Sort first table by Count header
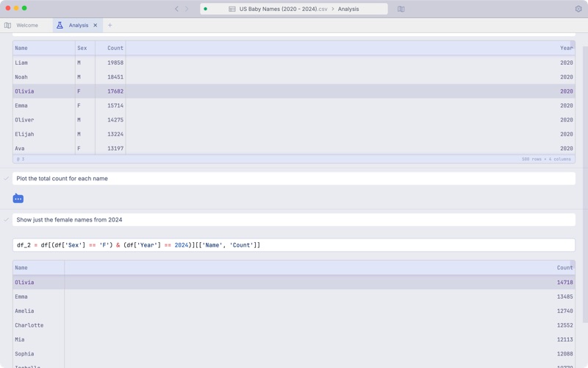The width and height of the screenshot is (588, 368). [x=110, y=48]
